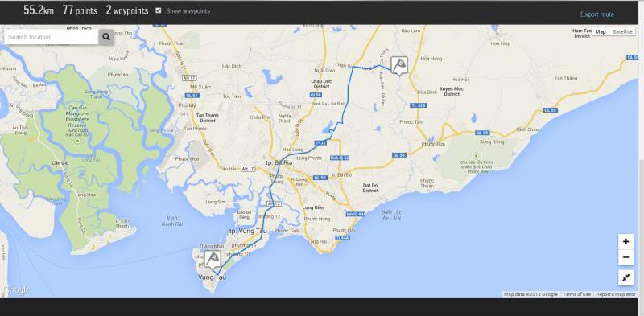The width and height of the screenshot is (644, 316).
Task: Click the 2 waypoints counter label
Action: pyautogui.click(x=127, y=10)
